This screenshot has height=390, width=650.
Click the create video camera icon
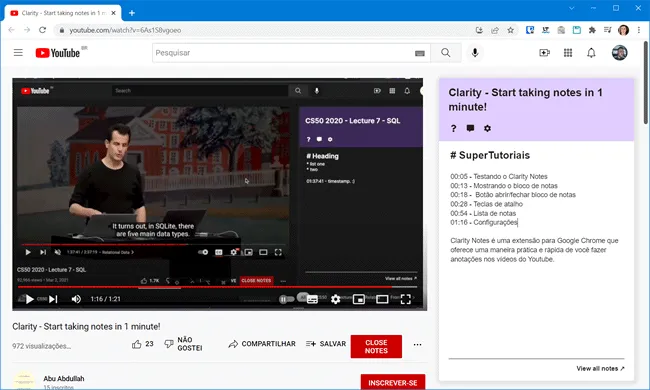coord(544,53)
